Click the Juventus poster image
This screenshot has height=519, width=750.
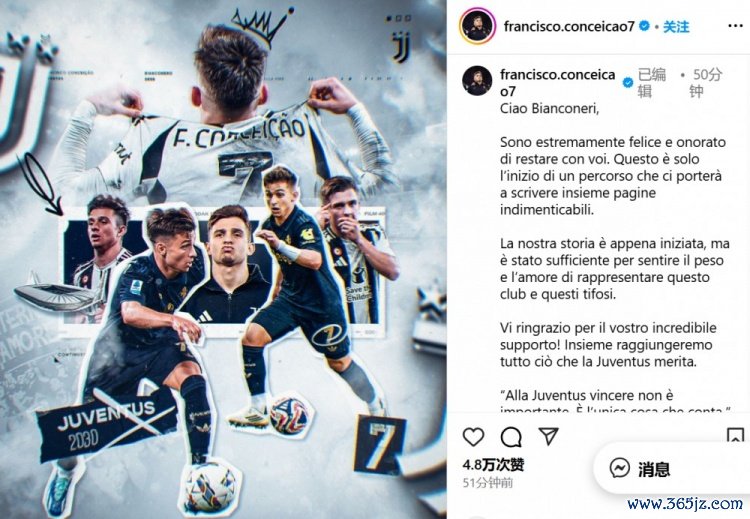pos(223,259)
